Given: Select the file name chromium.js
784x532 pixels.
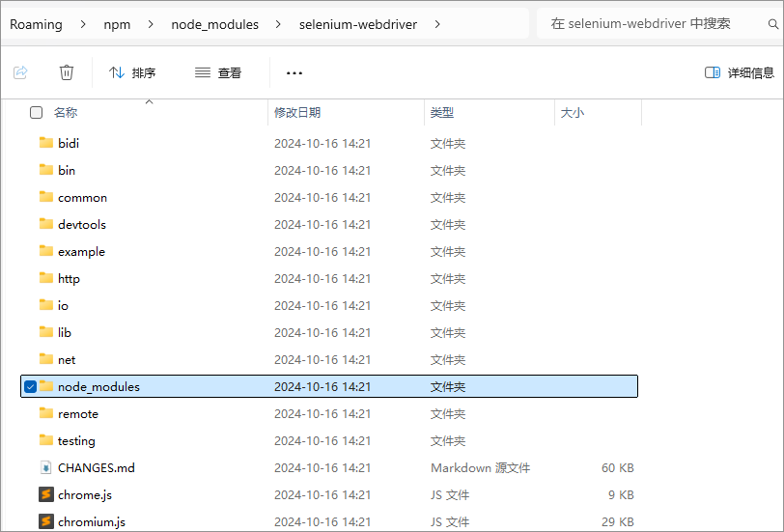Looking at the screenshot, I should 92,522.
